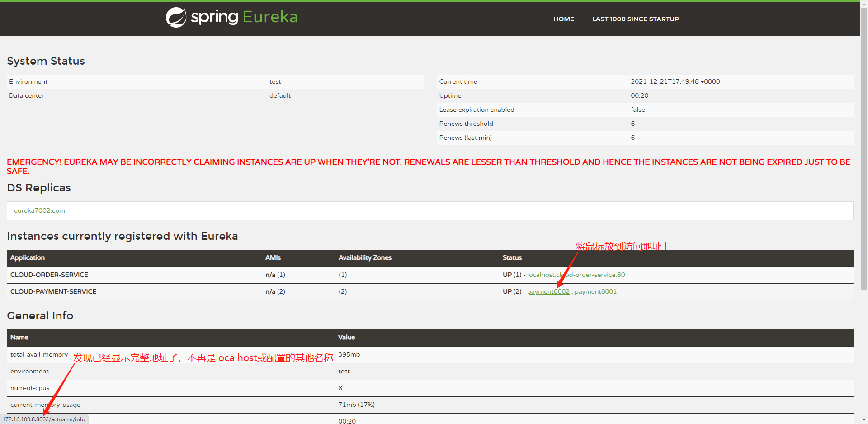Click the Lease expiration enabled value false
Viewport: 868px width, 424px height.
(x=638, y=110)
